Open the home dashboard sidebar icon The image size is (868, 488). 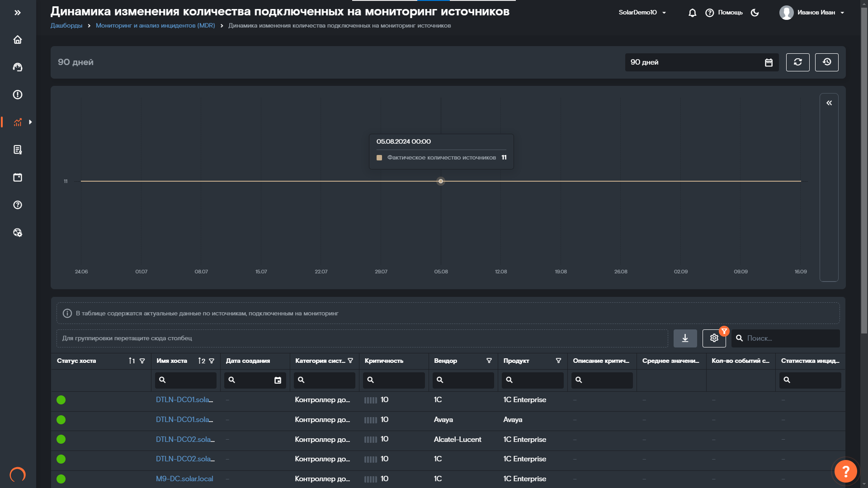pyautogui.click(x=18, y=40)
